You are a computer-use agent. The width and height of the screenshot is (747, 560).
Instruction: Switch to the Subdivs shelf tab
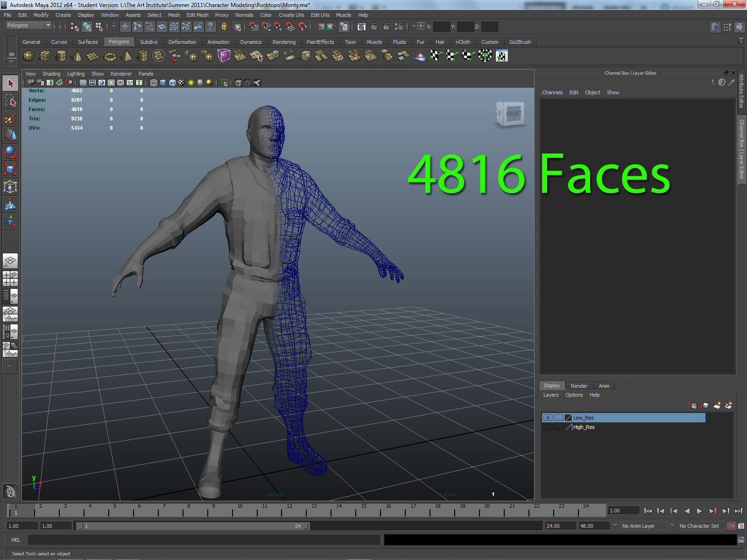(149, 42)
